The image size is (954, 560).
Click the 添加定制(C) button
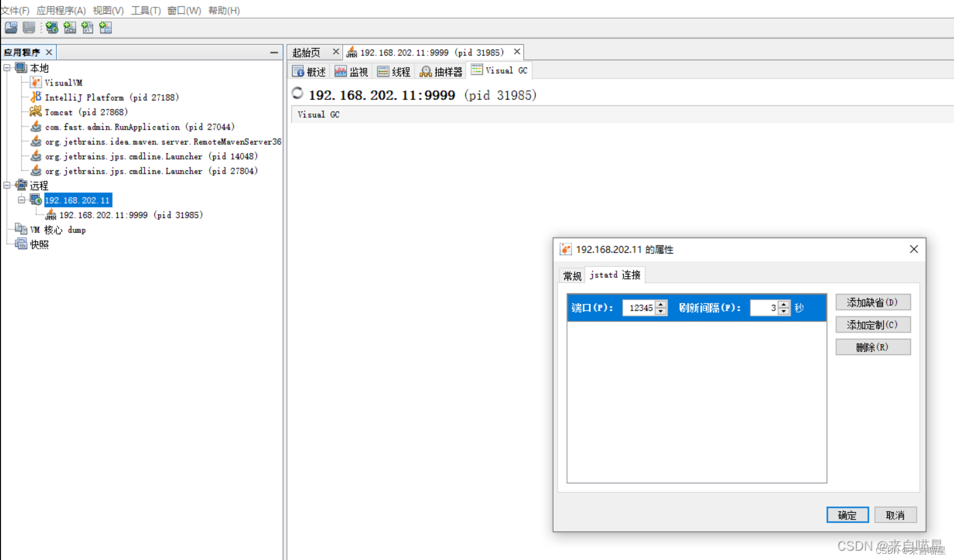[x=873, y=325]
